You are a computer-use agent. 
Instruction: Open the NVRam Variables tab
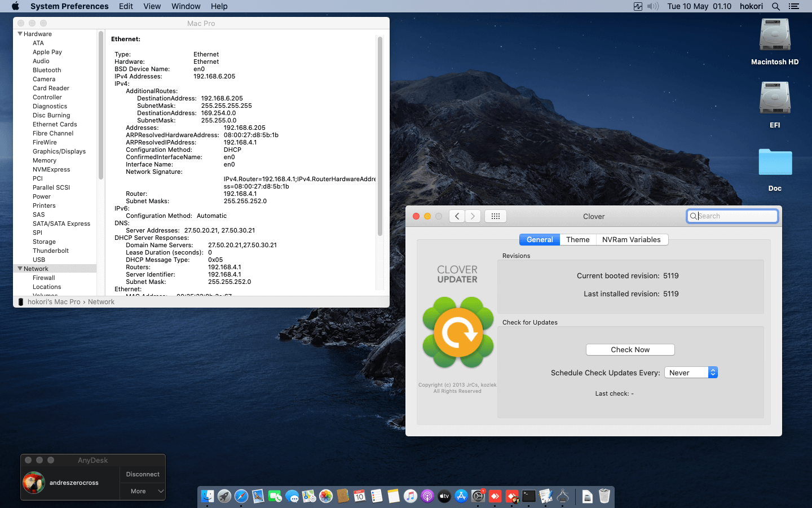pos(632,239)
